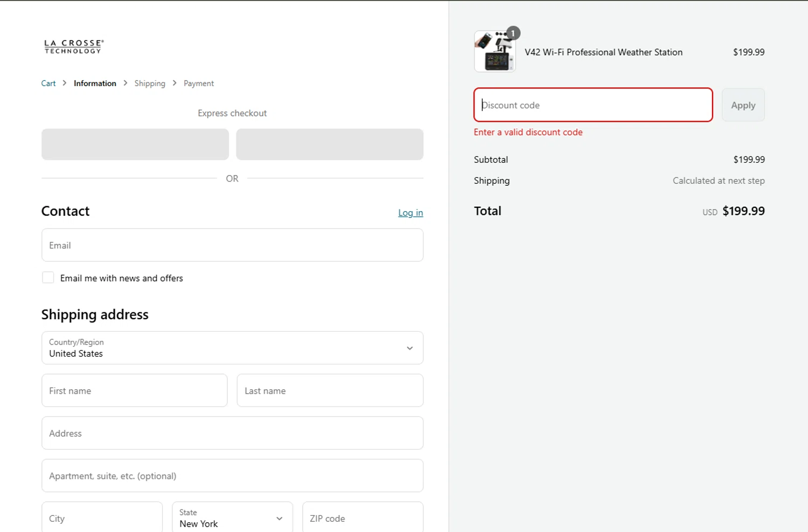
Task: Select the Shipping breadcrumb step
Action: 150,83
